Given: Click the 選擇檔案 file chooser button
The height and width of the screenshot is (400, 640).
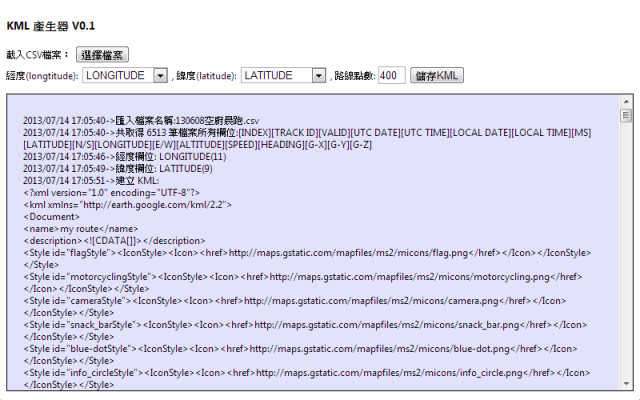Looking at the screenshot, I should (x=102, y=55).
